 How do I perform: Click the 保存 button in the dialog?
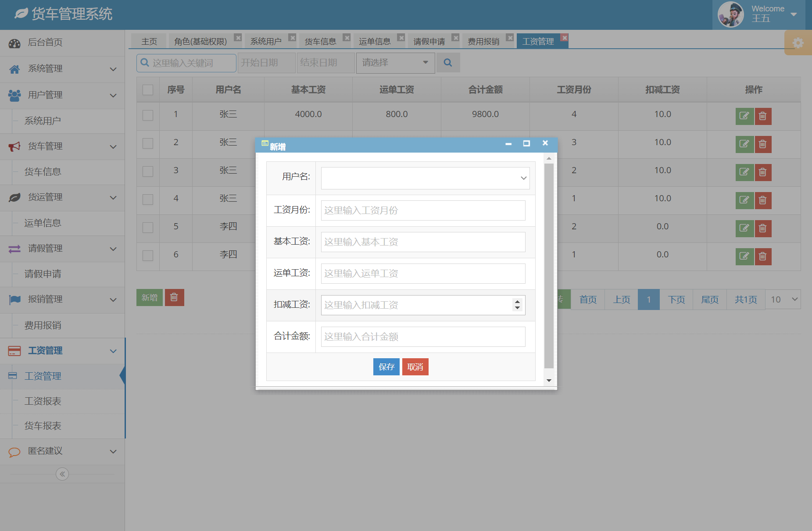[386, 367]
